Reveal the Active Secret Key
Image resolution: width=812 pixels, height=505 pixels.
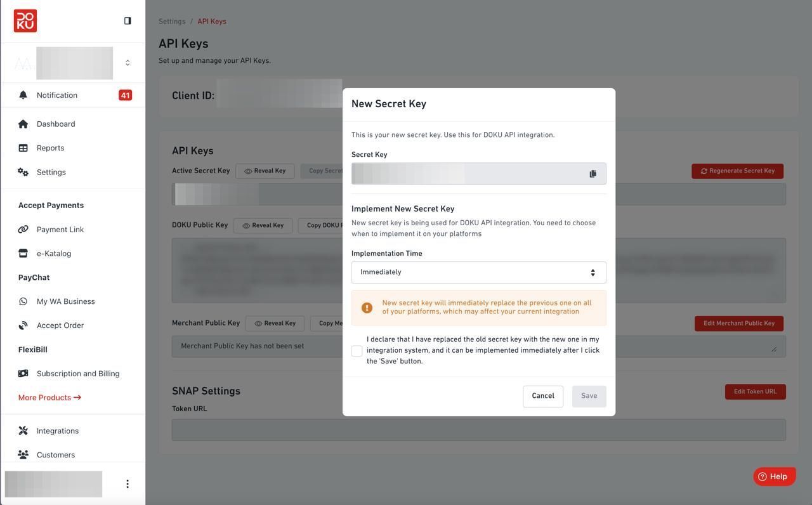(265, 171)
